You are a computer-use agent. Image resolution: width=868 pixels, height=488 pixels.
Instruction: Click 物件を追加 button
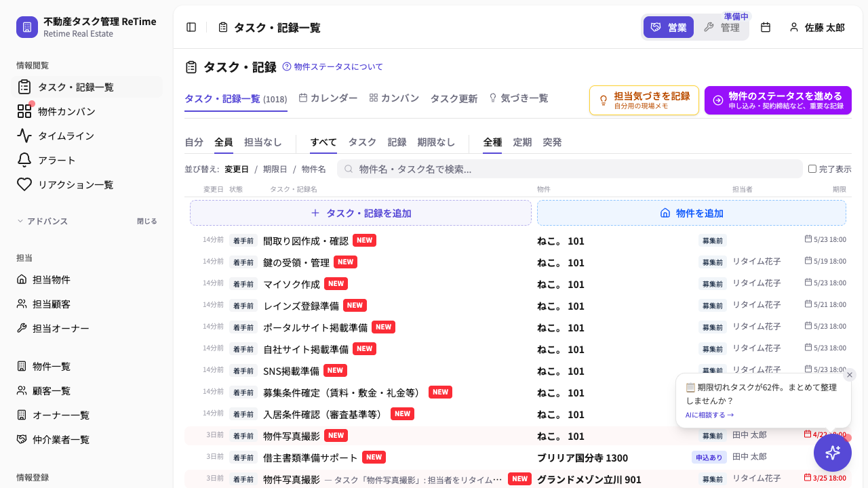pos(692,213)
